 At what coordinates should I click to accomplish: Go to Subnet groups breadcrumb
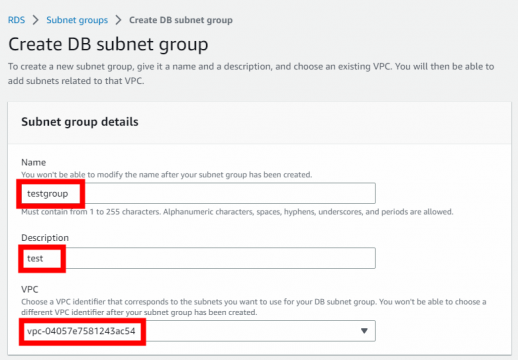[77, 20]
